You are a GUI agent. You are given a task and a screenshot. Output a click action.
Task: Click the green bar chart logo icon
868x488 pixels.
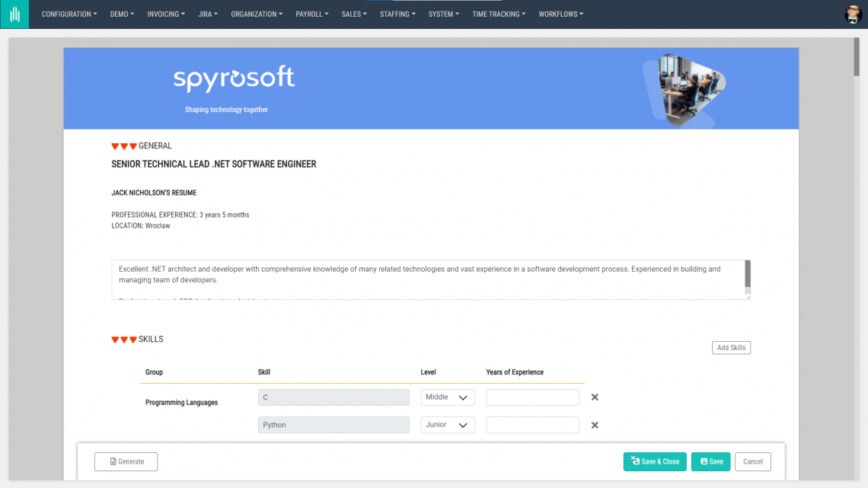[x=14, y=14]
